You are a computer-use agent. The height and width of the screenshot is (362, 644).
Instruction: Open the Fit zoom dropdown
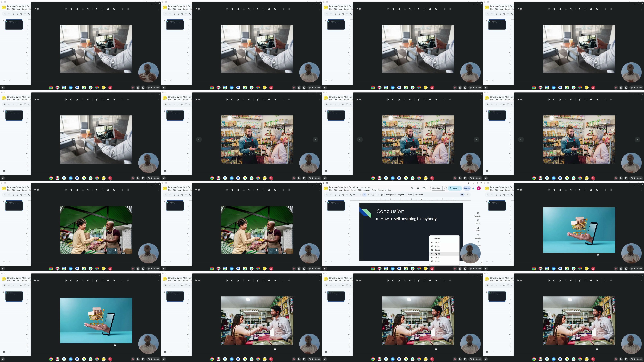click(x=357, y=195)
